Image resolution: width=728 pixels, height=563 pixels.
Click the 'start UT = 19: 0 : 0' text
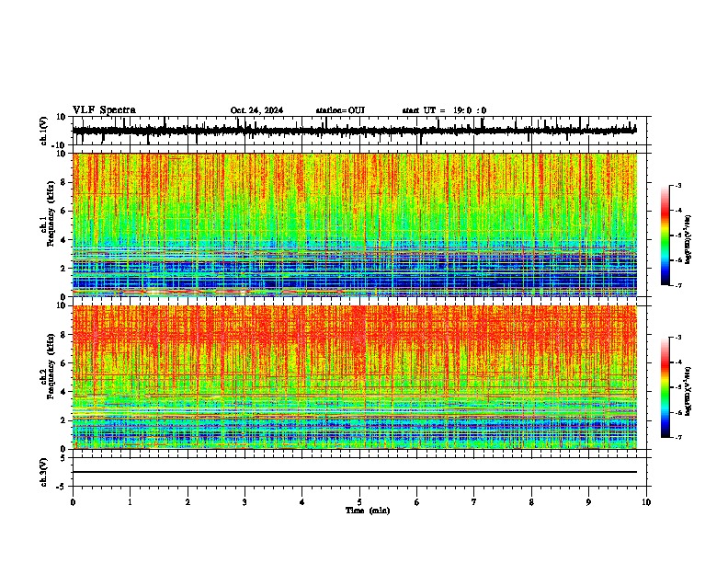pyautogui.click(x=444, y=110)
